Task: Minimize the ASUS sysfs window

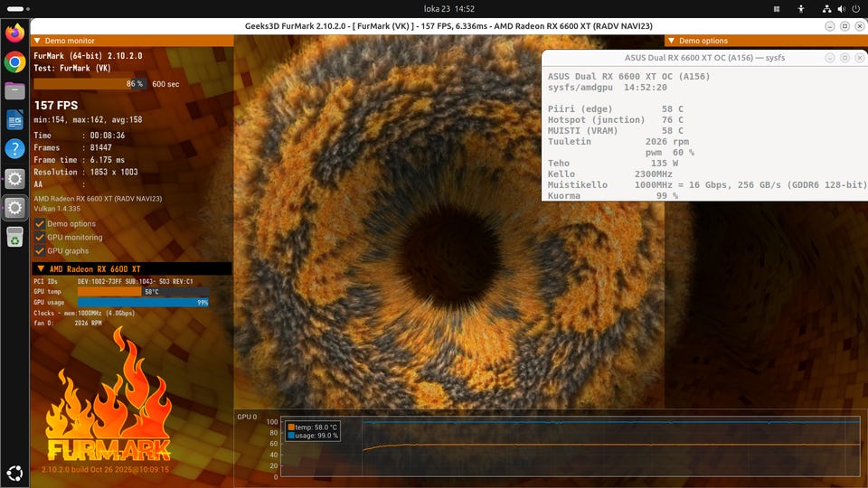Action: pos(830,58)
